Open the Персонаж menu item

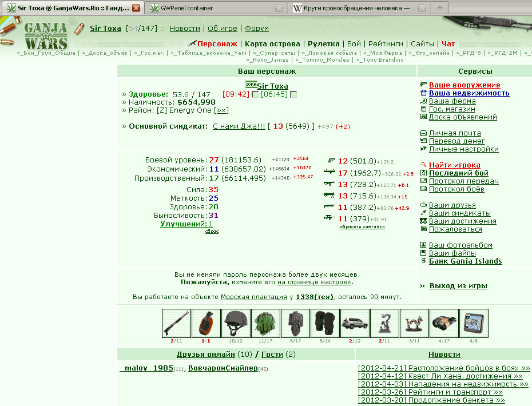[x=217, y=44]
